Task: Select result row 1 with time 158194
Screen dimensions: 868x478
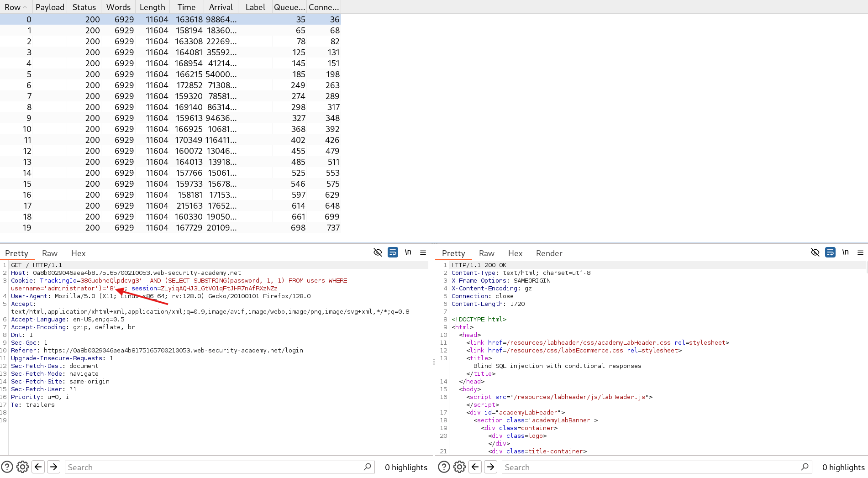Action: (170, 30)
